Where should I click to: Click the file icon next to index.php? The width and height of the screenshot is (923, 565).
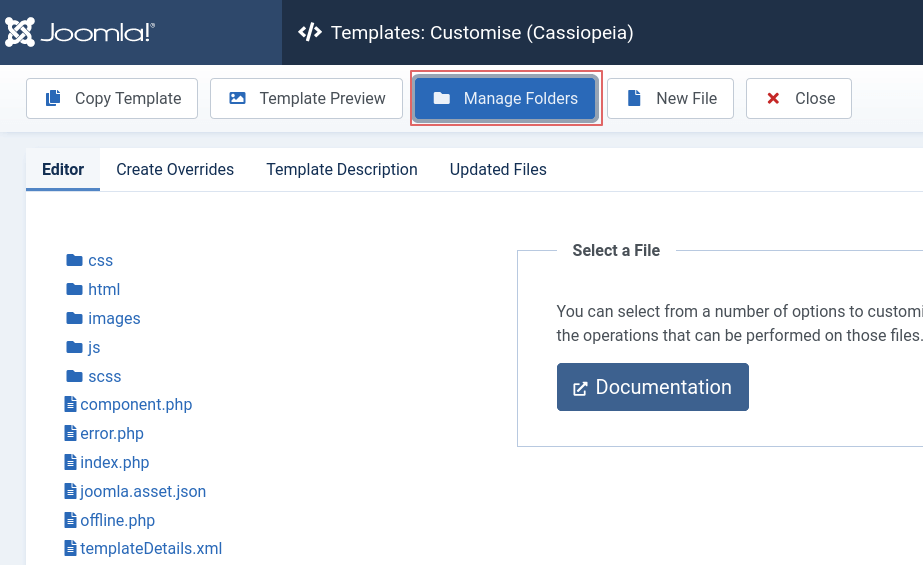(70, 461)
